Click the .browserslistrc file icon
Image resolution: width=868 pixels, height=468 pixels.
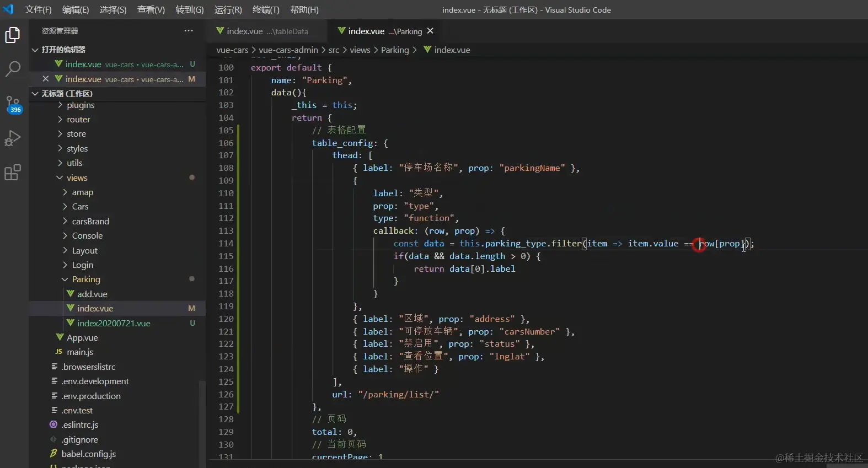pyautogui.click(x=54, y=367)
